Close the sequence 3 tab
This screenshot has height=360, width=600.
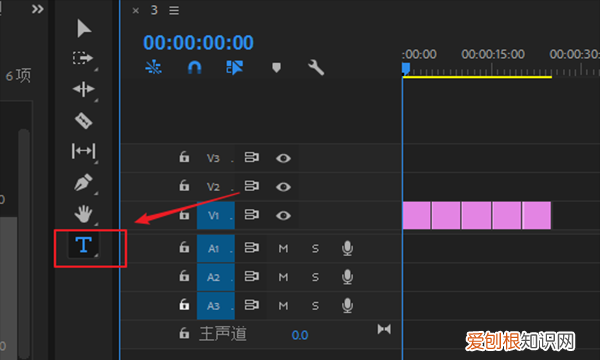pyautogui.click(x=135, y=11)
